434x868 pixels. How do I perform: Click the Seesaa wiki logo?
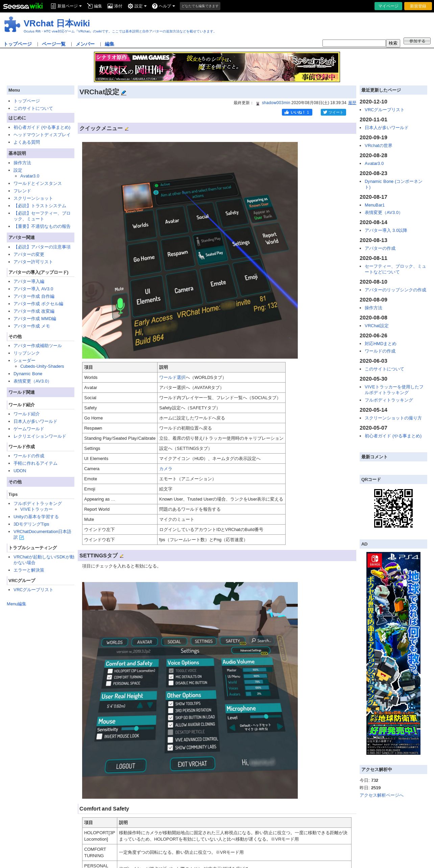23,6
